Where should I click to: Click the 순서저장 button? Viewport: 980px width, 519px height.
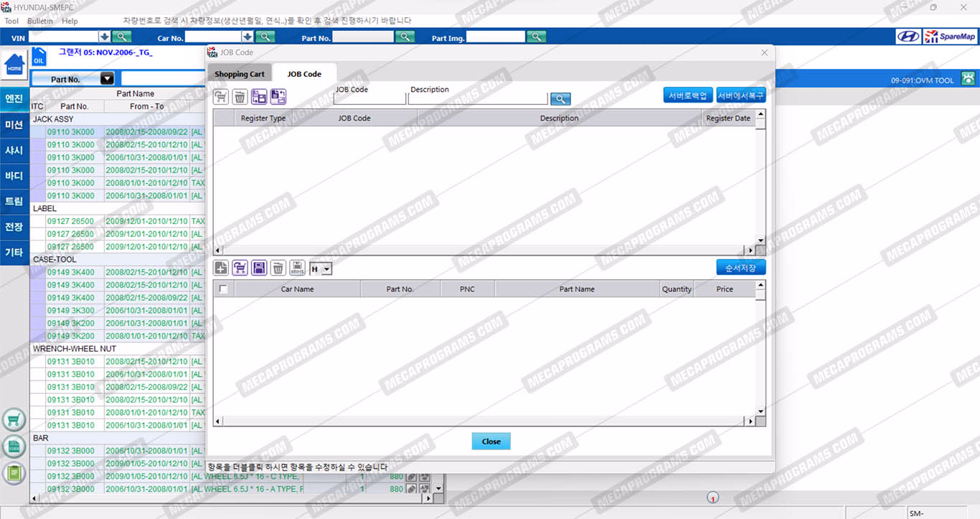[x=740, y=267]
